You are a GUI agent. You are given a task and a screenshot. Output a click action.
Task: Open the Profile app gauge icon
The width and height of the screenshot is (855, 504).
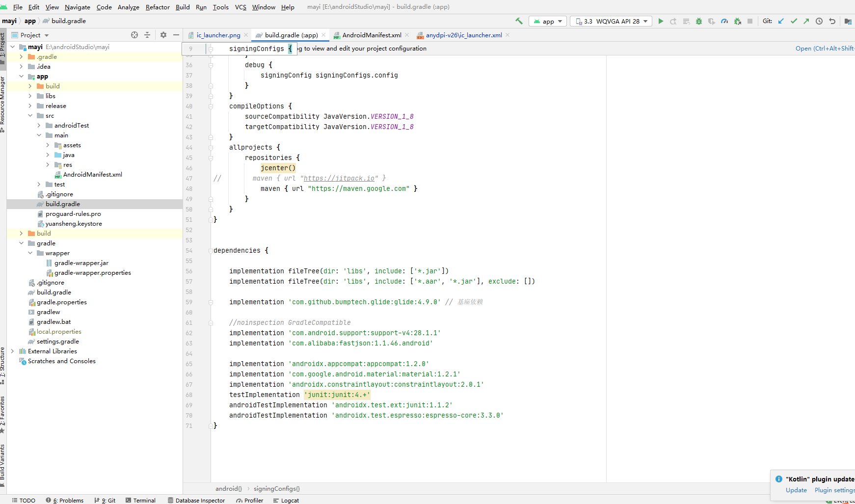click(x=724, y=21)
